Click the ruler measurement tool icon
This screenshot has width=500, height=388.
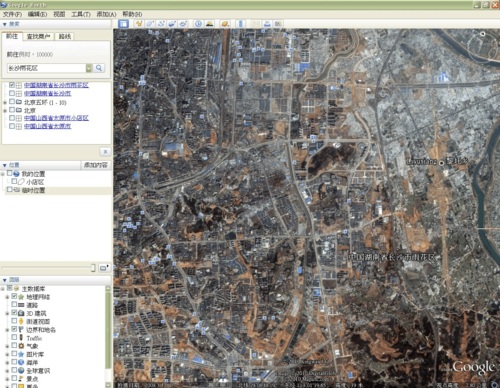tap(240, 24)
